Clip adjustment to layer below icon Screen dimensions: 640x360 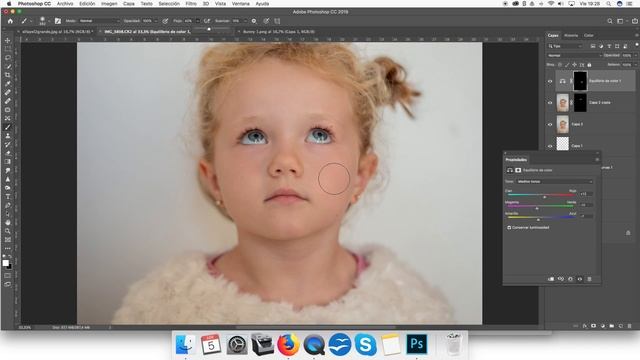coord(551,279)
